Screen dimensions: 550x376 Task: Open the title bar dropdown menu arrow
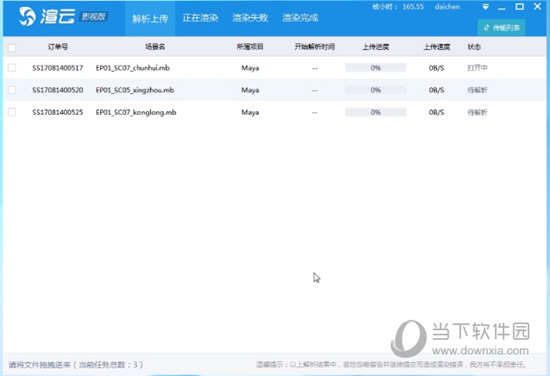[485, 7]
